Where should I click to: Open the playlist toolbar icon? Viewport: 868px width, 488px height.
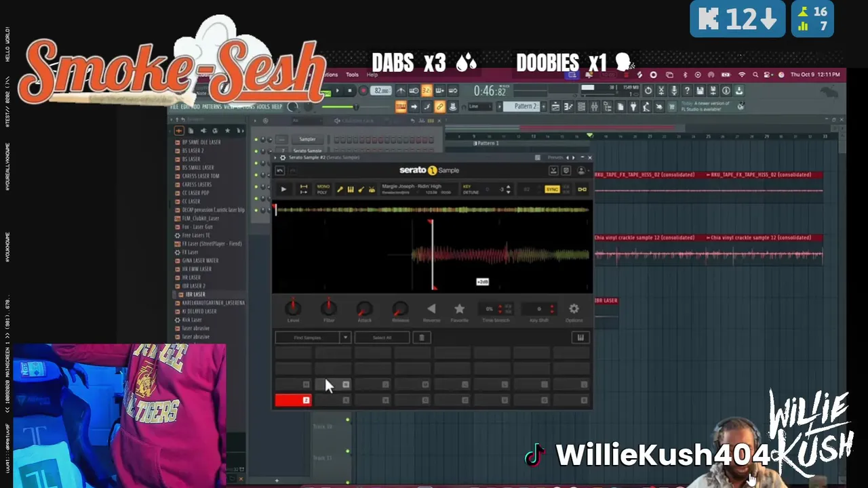pyautogui.click(x=555, y=106)
